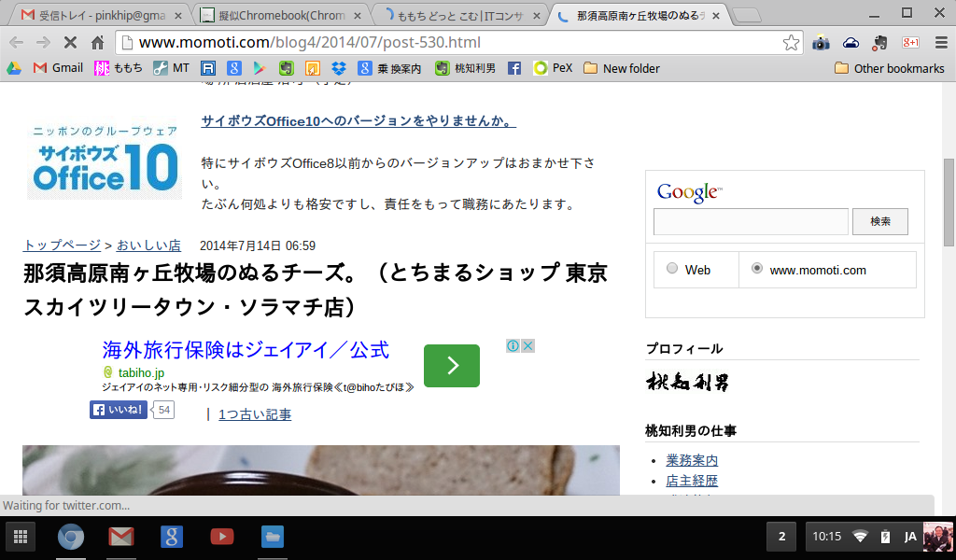956x560 pixels.
Task: Go to the browser home page
Action: 97,42
